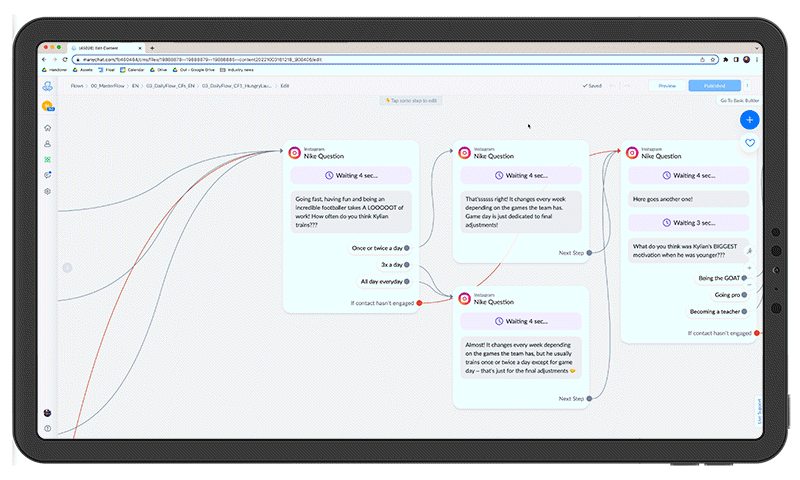Click Waiting 3 sec delay block
Viewport: 800px width, 480px height.
[x=688, y=223]
